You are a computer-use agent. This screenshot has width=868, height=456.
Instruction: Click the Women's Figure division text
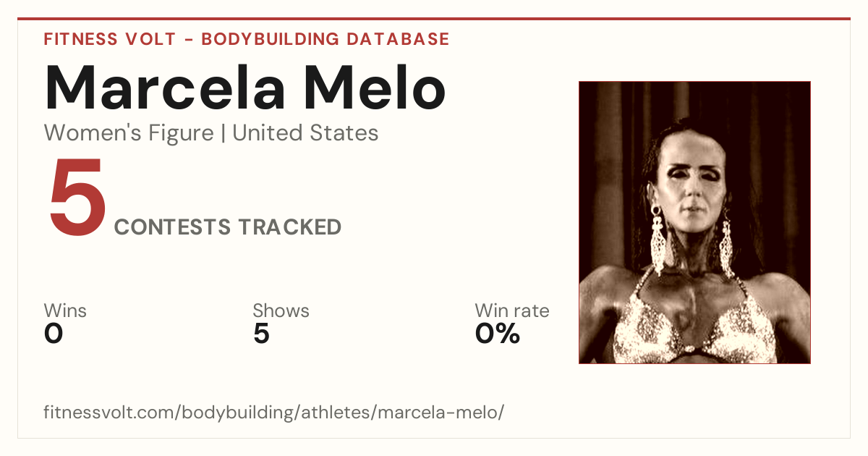tap(129, 133)
